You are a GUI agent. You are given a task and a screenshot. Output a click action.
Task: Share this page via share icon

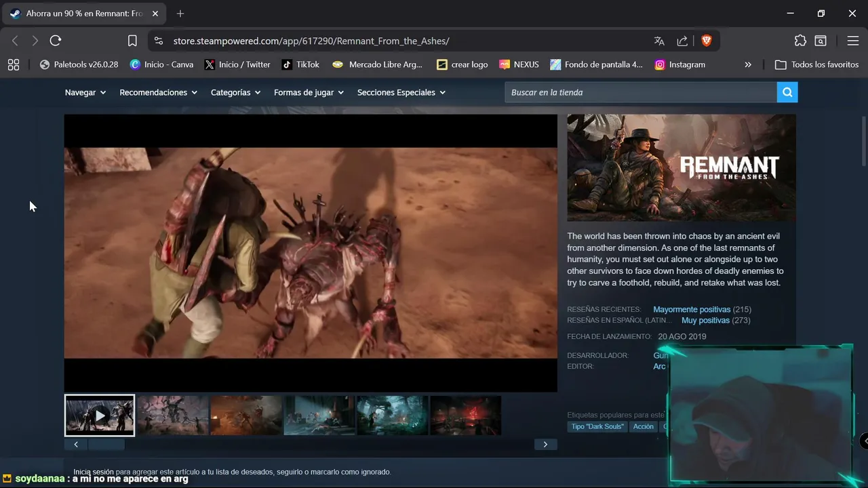pyautogui.click(x=682, y=41)
